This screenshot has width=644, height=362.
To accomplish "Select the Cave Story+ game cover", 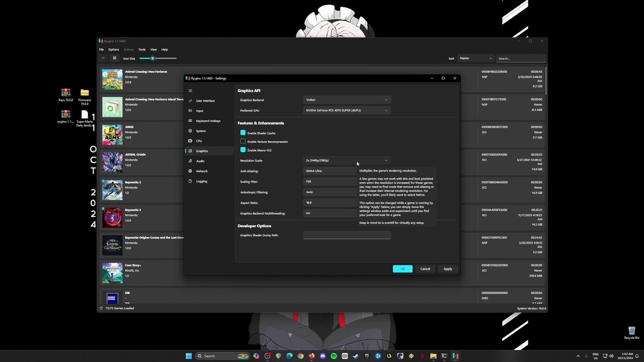I will click(x=112, y=273).
